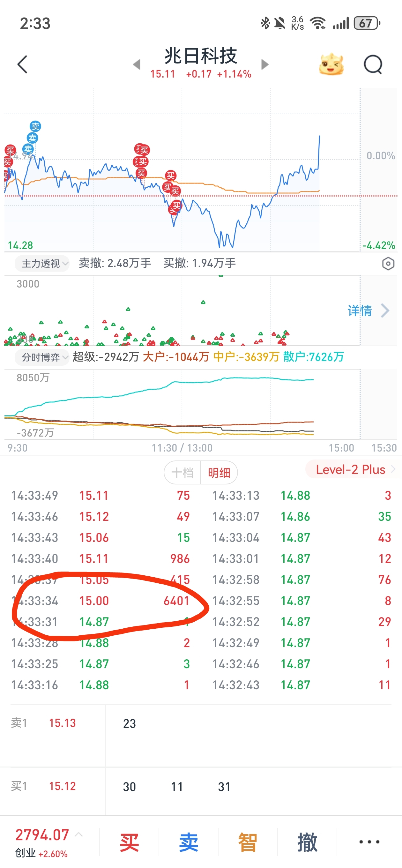
Task: Tap the trade volume 6401
Action: point(176,601)
